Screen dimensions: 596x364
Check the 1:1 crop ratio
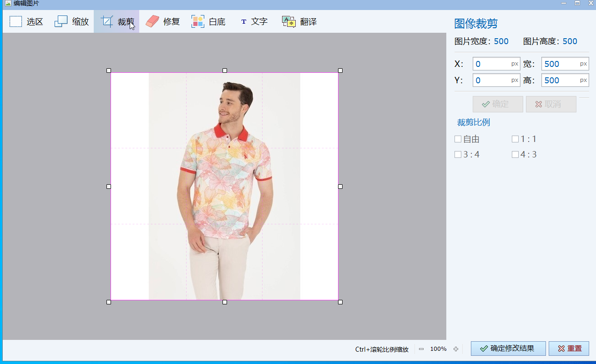click(515, 139)
